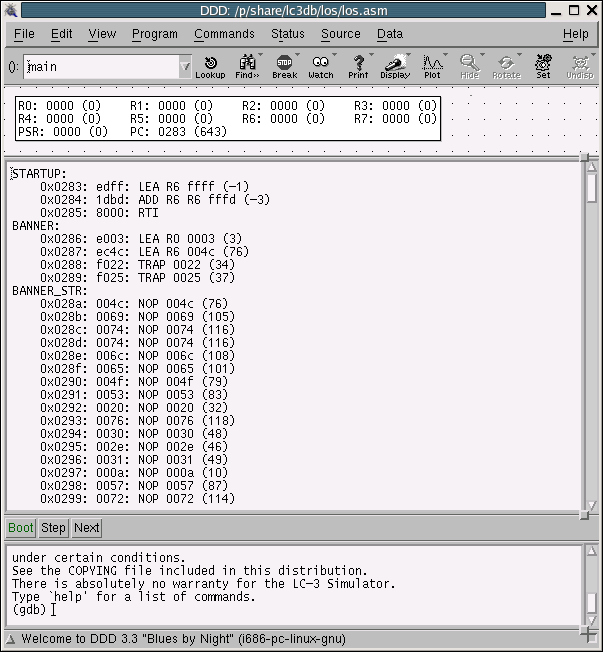
Task: Click the Undisp toolbar icon
Action: [580, 66]
